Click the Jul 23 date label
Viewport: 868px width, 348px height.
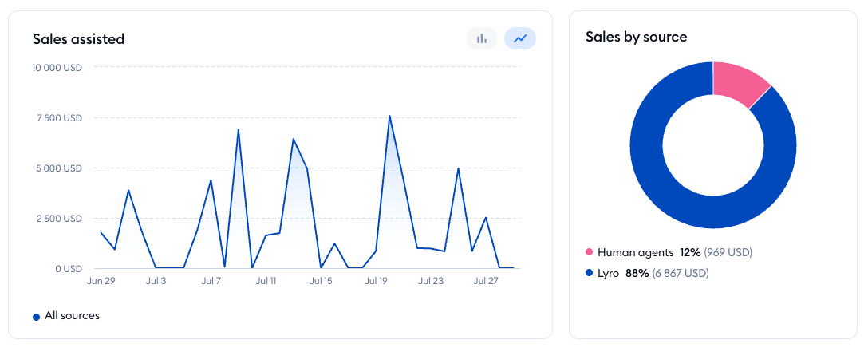click(431, 282)
